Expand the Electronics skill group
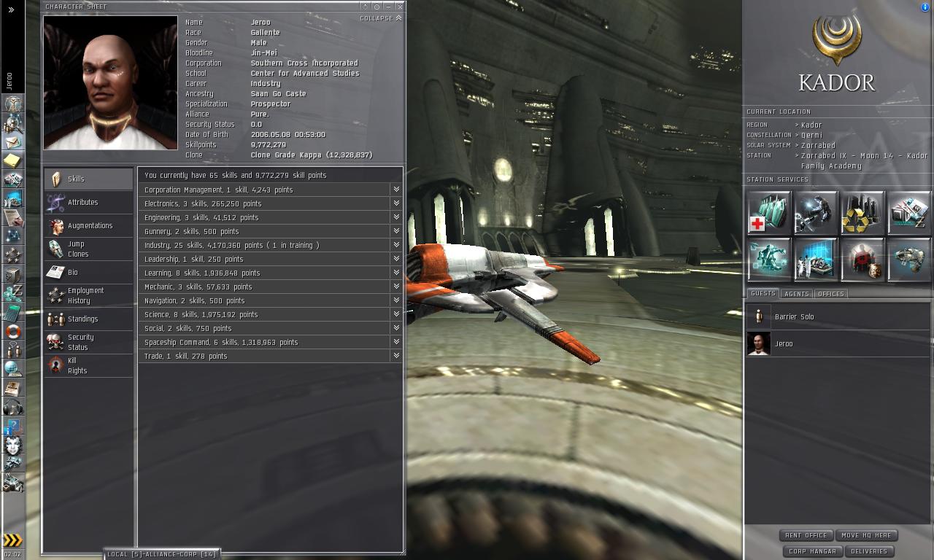The width and height of the screenshot is (934, 560). coord(396,203)
